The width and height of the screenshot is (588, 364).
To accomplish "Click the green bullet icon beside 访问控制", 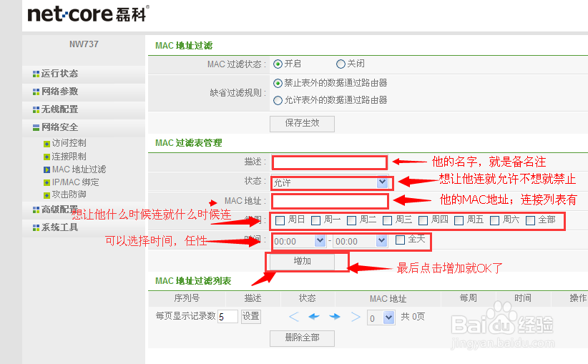I will point(46,144).
